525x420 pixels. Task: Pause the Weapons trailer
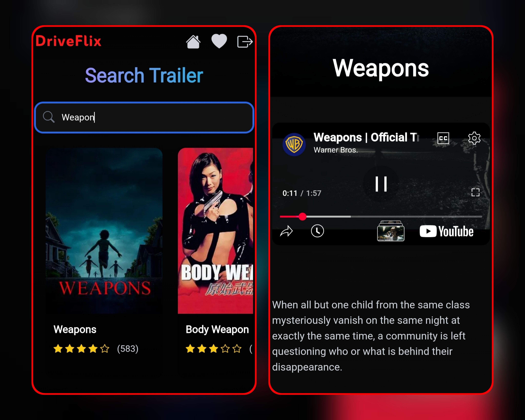[381, 184]
